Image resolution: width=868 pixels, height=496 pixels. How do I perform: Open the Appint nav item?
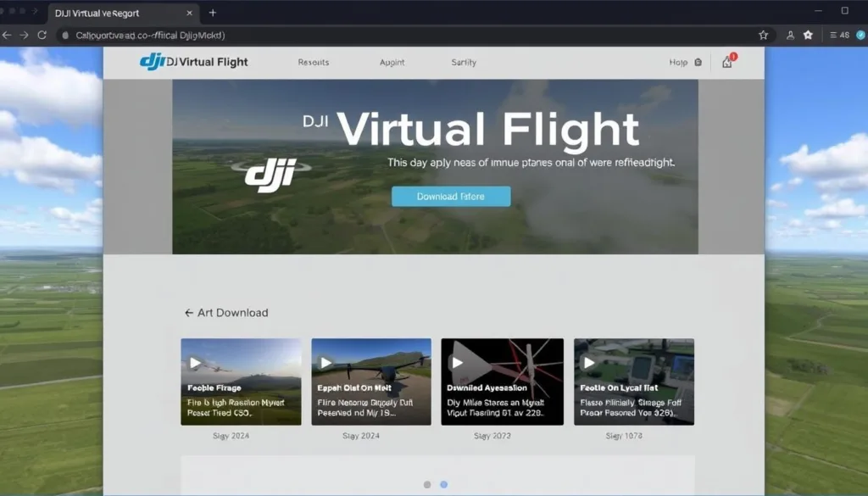[392, 63]
